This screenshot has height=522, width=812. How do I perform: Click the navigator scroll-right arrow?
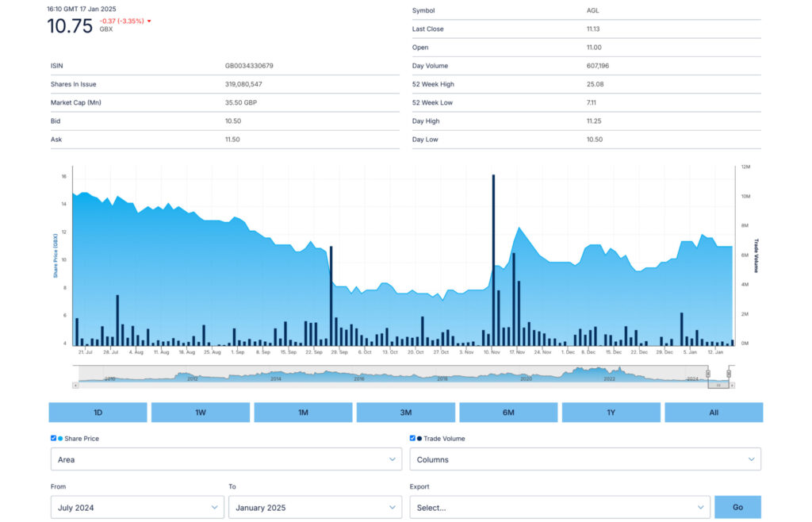tap(732, 386)
